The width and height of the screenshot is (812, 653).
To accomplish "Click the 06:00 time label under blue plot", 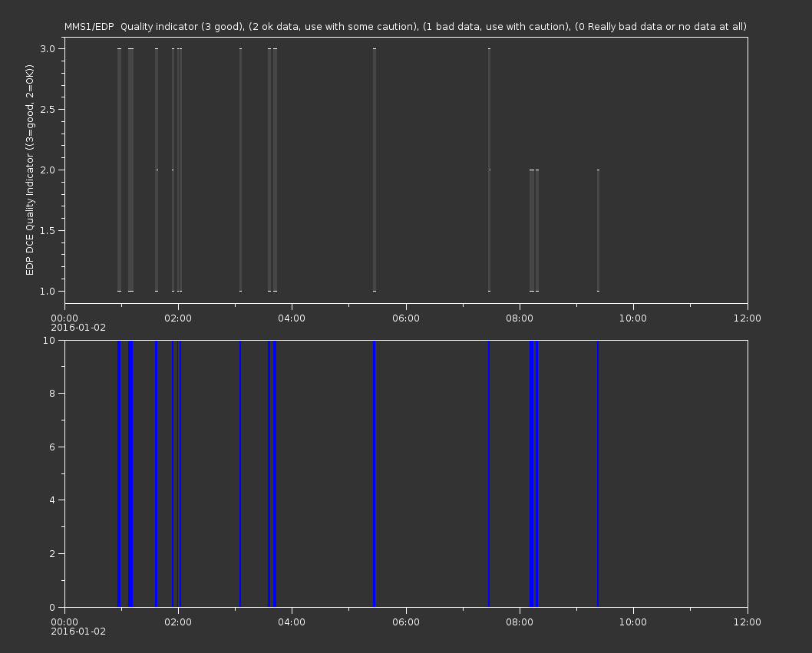I will 406,622.
